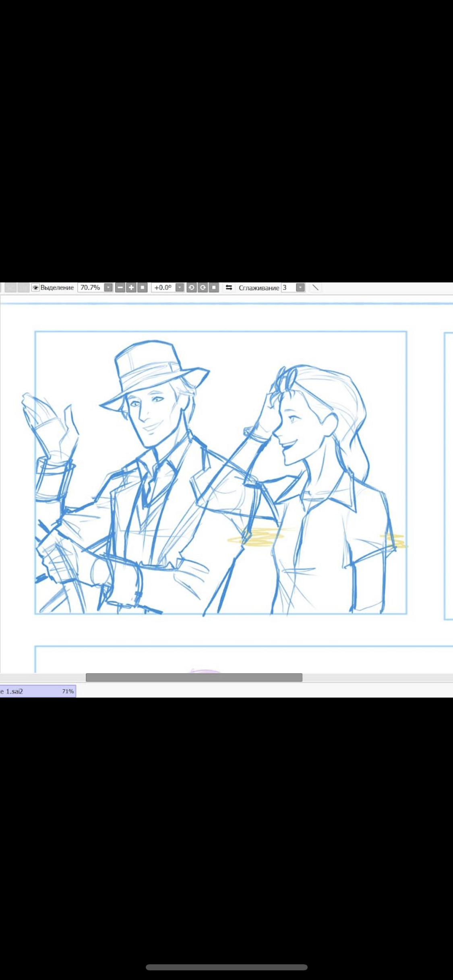This screenshot has height=980, width=453.
Task: Rotate canvas counterclockwise icon
Action: [x=192, y=288]
